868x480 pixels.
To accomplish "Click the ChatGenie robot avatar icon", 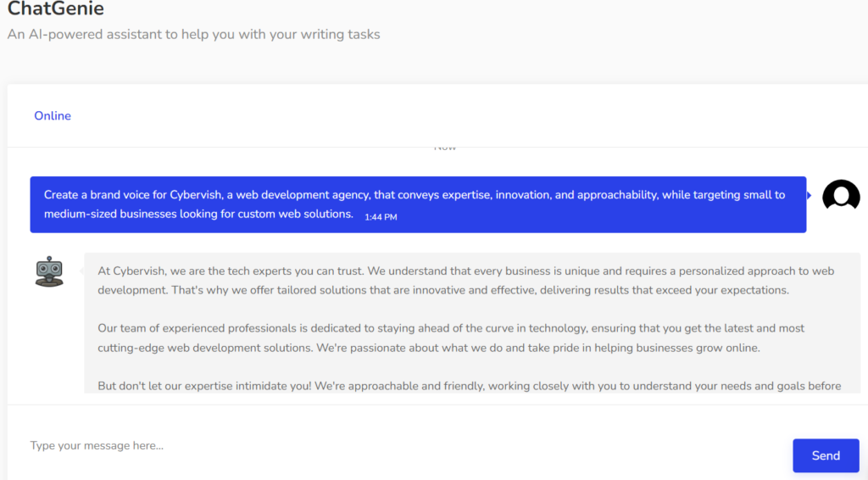I will coord(49,271).
